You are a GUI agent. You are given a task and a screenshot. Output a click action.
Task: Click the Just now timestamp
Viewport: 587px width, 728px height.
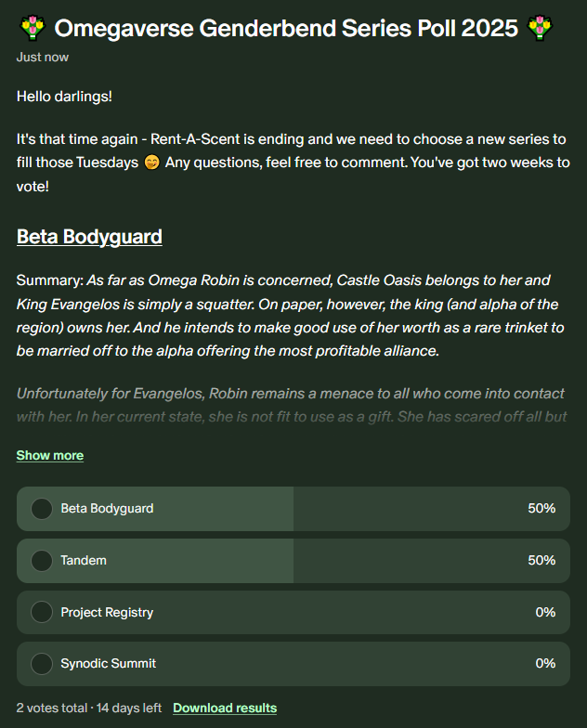[x=42, y=58]
